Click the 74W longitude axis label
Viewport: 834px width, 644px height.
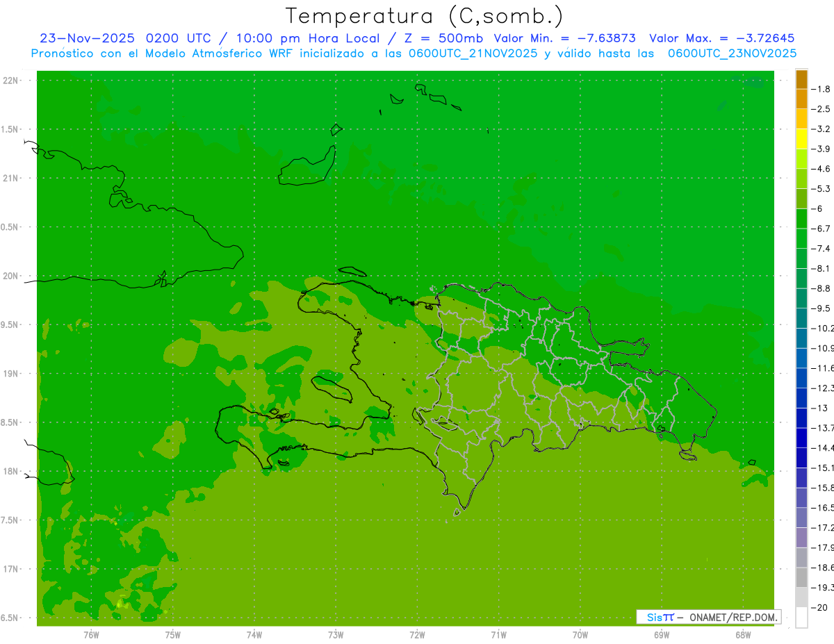(254, 635)
